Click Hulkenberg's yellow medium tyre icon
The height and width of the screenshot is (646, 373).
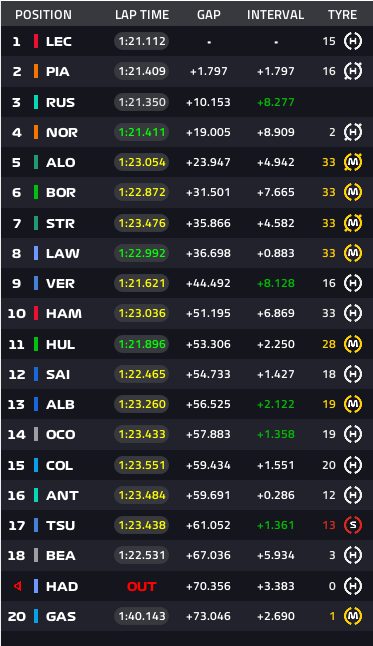point(353,344)
